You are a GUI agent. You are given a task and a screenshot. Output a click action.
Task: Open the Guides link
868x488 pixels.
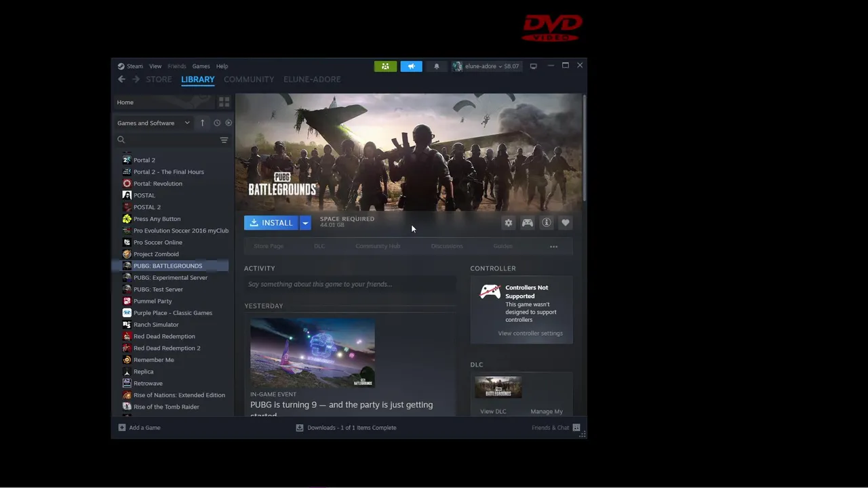[502, 246]
